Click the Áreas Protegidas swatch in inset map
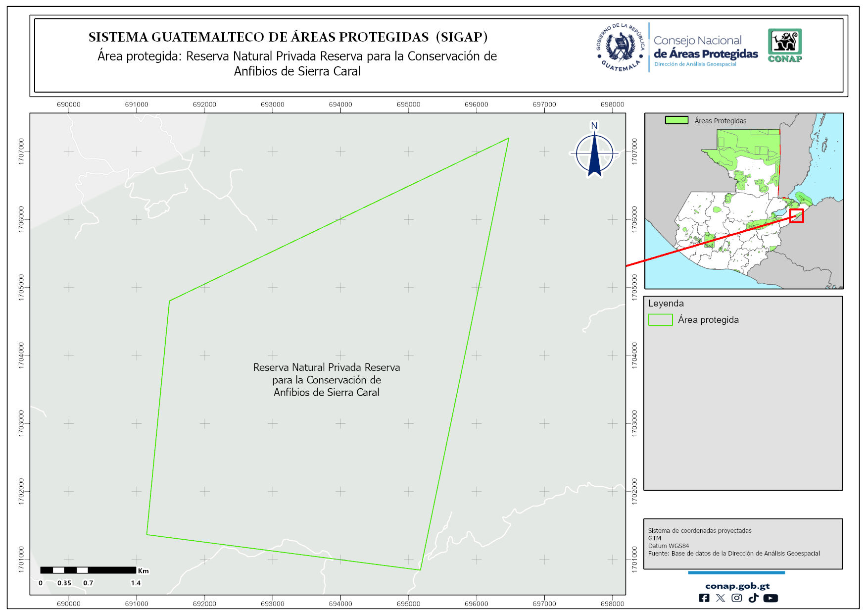This screenshot has width=868, height=614. click(x=676, y=120)
